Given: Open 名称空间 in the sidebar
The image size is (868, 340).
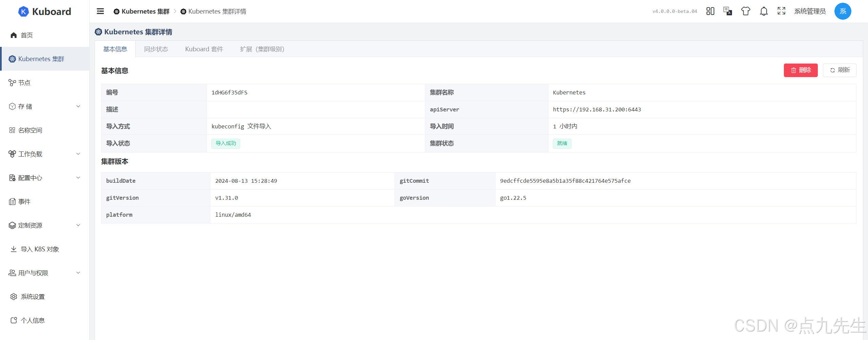Looking at the screenshot, I should [x=45, y=130].
